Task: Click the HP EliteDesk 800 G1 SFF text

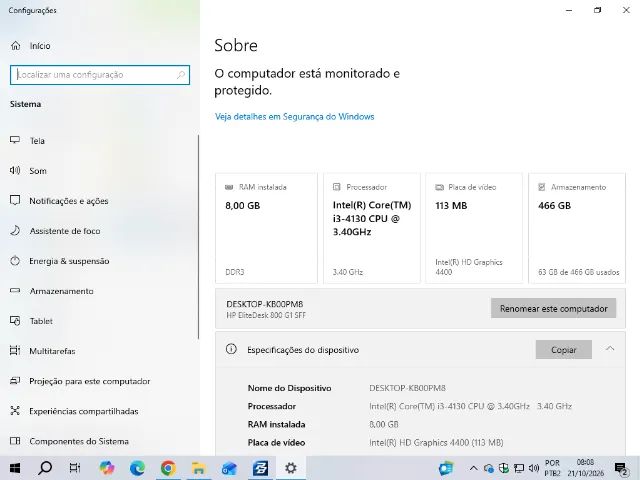Action: click(x=266, y=315)
